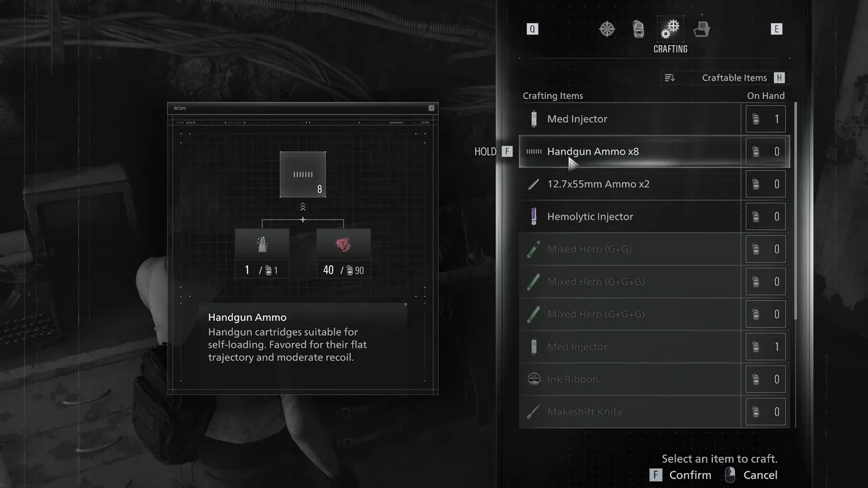Image resolution: width=868 pixels, height=488 pixels.
Task: Click On Hand count for Makeshift Knife
Action: click(x=766, y=412)
